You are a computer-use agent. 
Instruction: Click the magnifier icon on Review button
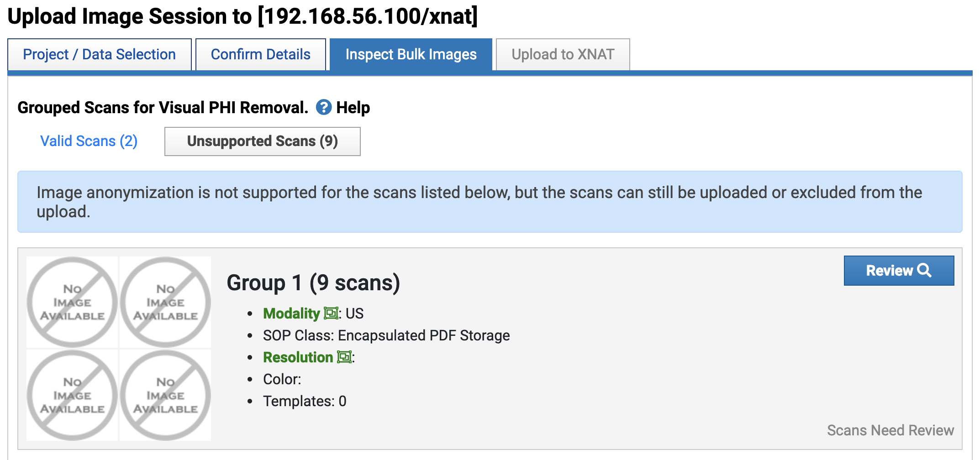click(x=924, y=270)
